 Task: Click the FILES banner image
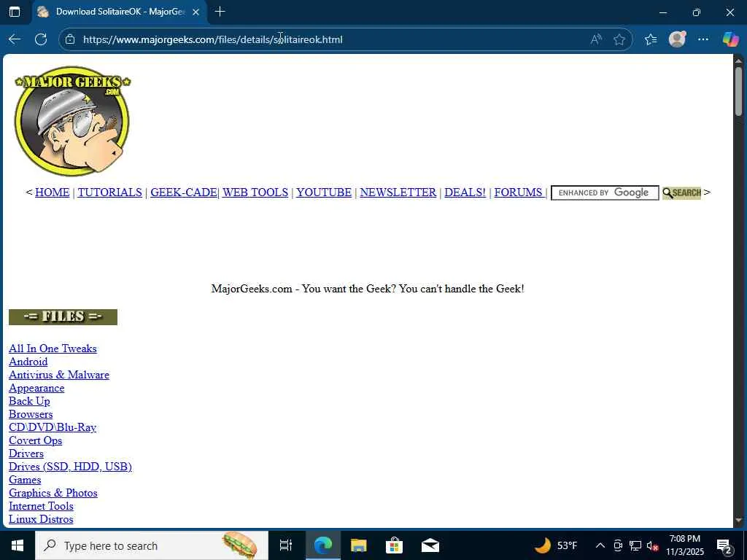click(63, 317)
